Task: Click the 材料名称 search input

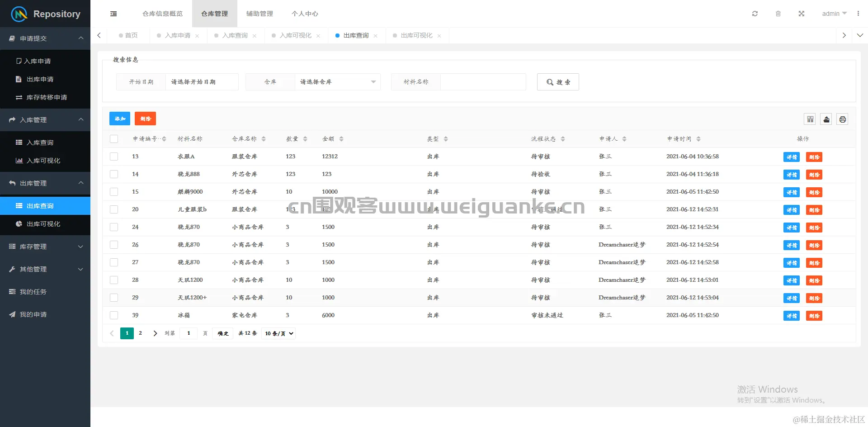Action: [483, 82]
